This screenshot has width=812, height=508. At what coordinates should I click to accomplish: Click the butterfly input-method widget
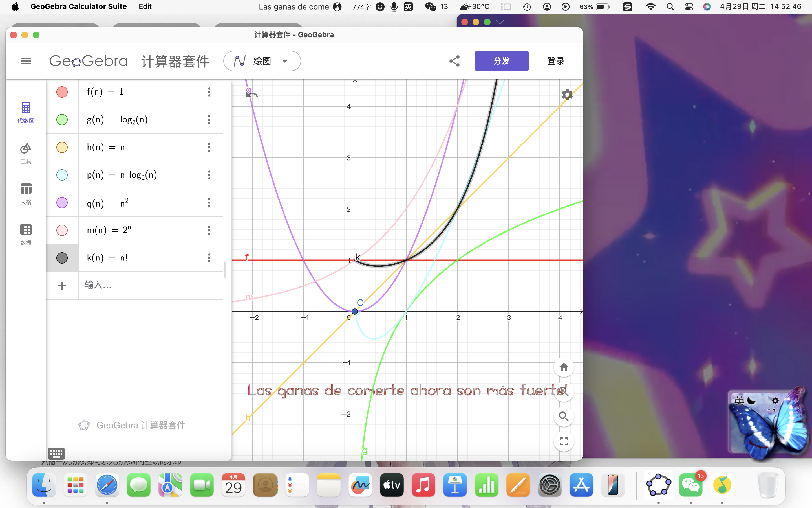pyautogui.click(x=769, y=423)
